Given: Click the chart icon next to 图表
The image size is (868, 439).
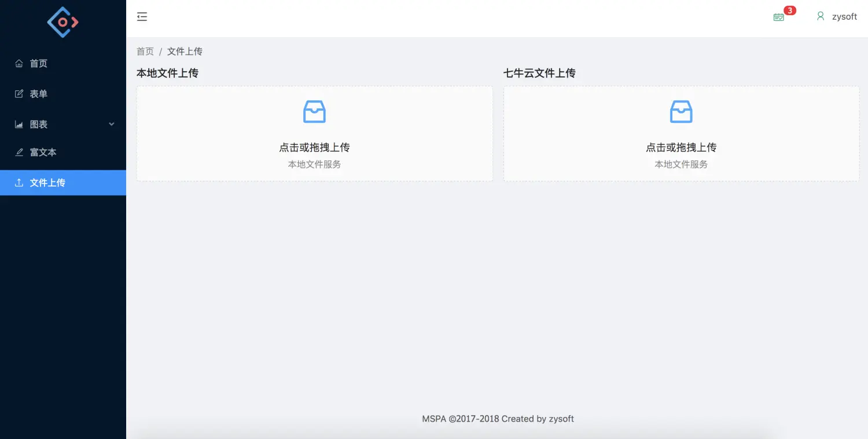Looking at the screenshot, I should point(19,125).
